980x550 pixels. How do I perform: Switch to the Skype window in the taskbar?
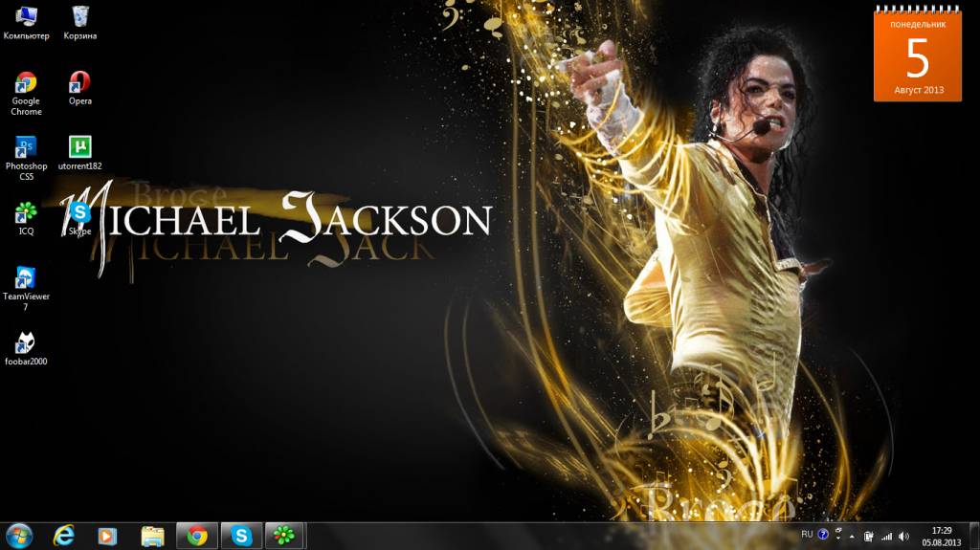[242, 536]
